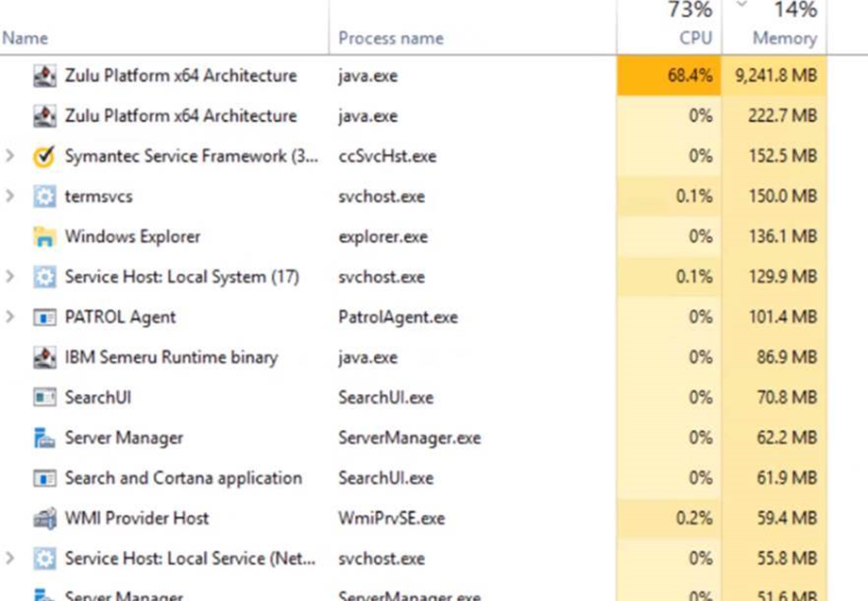This screenshot has width=868, height=601.
Task: Select the 150.0 MB memory value
Action: click(x=783, y=197)
